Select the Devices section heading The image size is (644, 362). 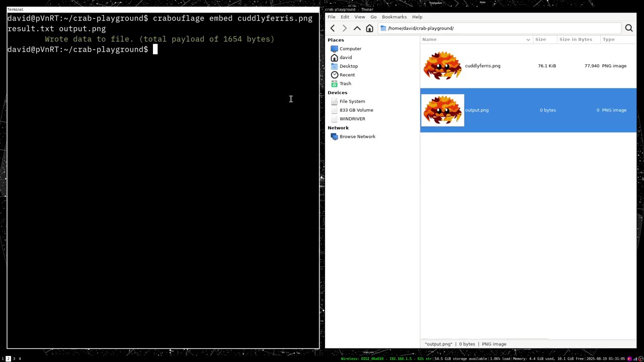(x=337, y=93)
